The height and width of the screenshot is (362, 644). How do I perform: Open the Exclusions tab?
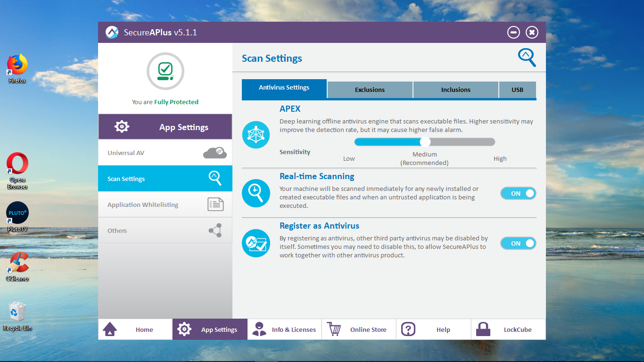coord(370,90)
